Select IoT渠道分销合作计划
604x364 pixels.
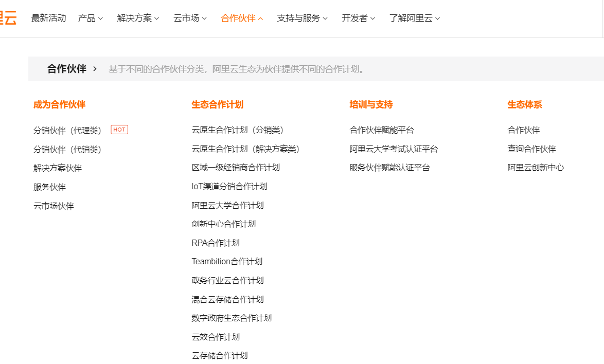229,186
